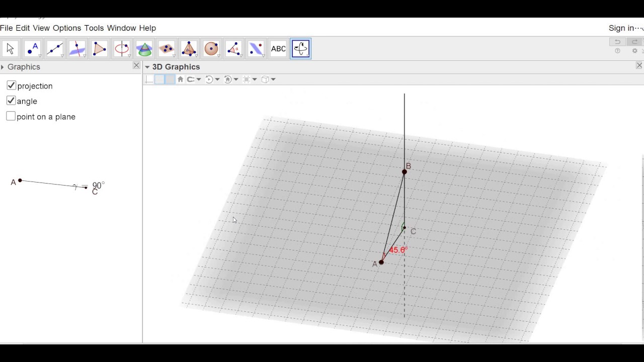The width and height of the screenshot is (644, 362).
Task: Select point A in the 2D Graphics view
Action: (x=20, y=180)
